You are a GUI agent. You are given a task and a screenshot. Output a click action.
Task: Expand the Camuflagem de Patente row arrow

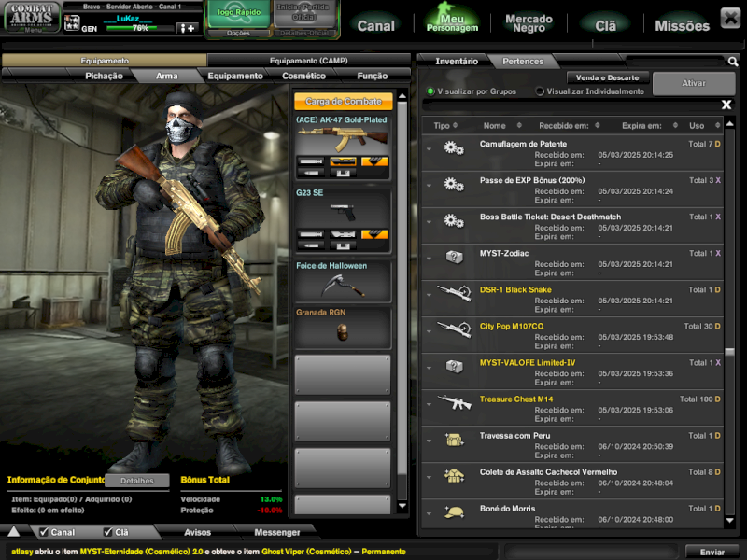pos(429,149)
